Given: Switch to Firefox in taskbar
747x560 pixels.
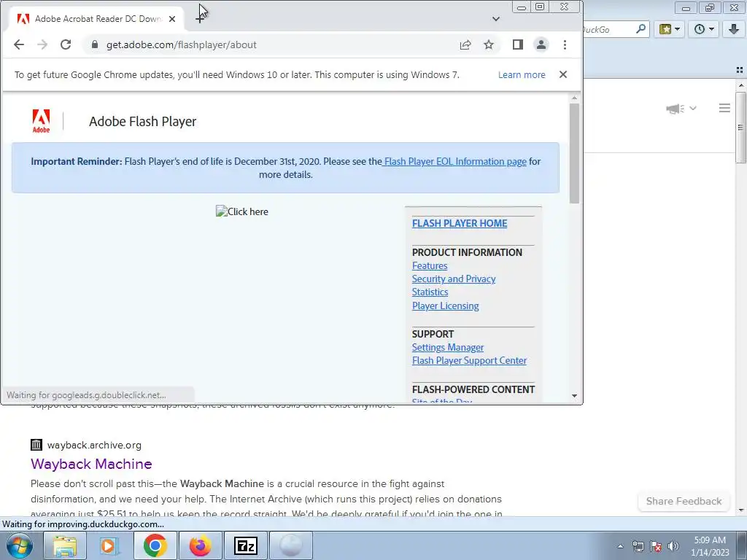Looking at the screenshot, I should pos(200,545).
